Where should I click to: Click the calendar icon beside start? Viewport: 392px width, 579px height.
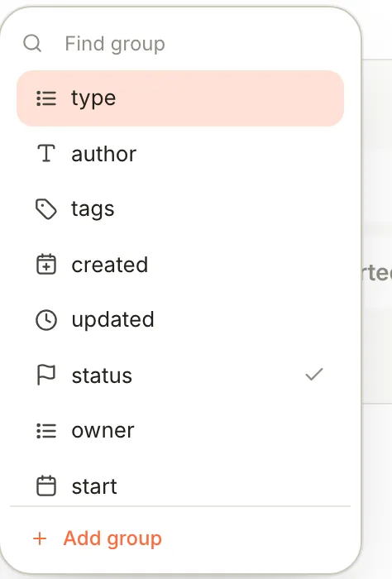(x=46, y=486)
